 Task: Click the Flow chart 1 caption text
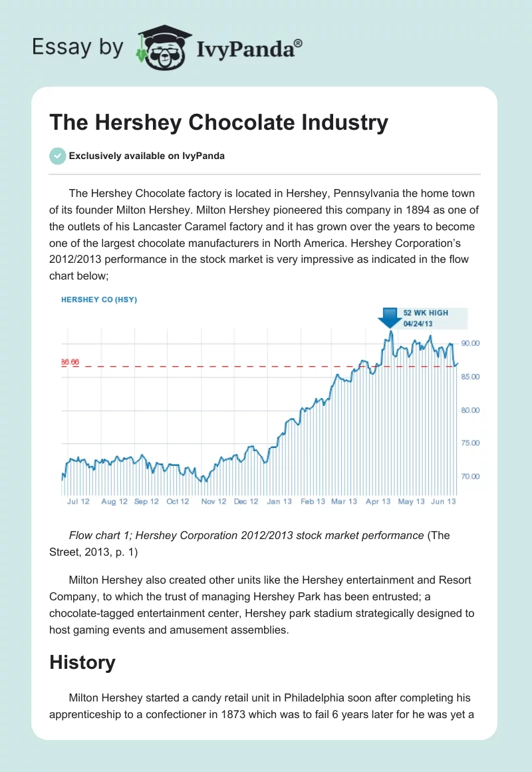(246, 536)
